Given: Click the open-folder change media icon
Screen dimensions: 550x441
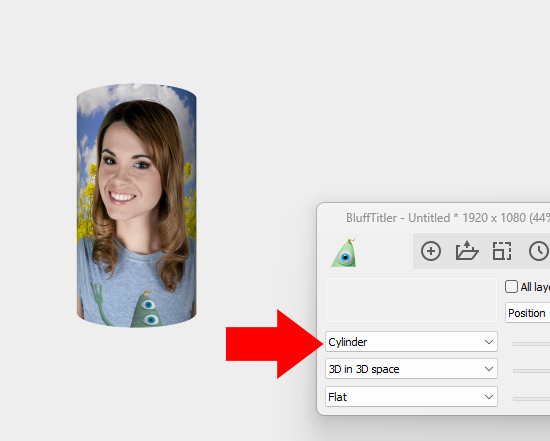Looking at the screenshot, I should pos(467,250).
